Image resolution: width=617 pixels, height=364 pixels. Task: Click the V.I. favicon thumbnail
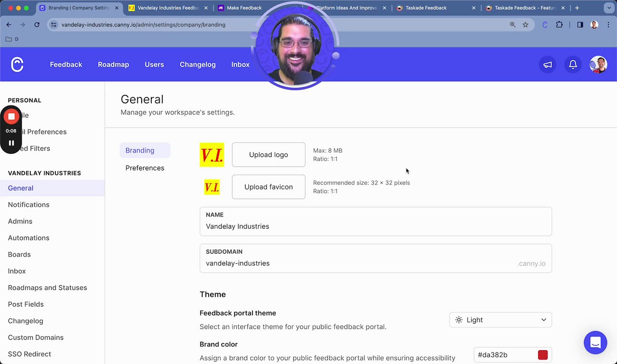tap(212, 187)
